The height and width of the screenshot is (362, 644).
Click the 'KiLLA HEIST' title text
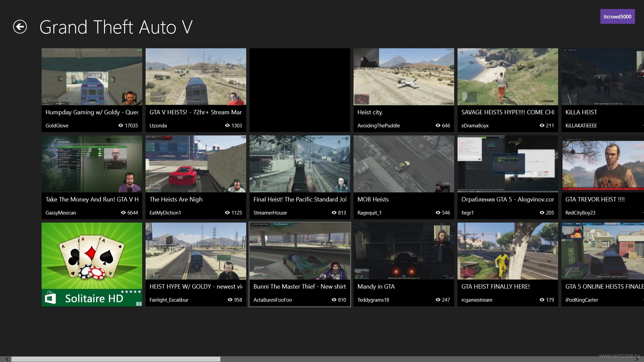pos(581,112)
